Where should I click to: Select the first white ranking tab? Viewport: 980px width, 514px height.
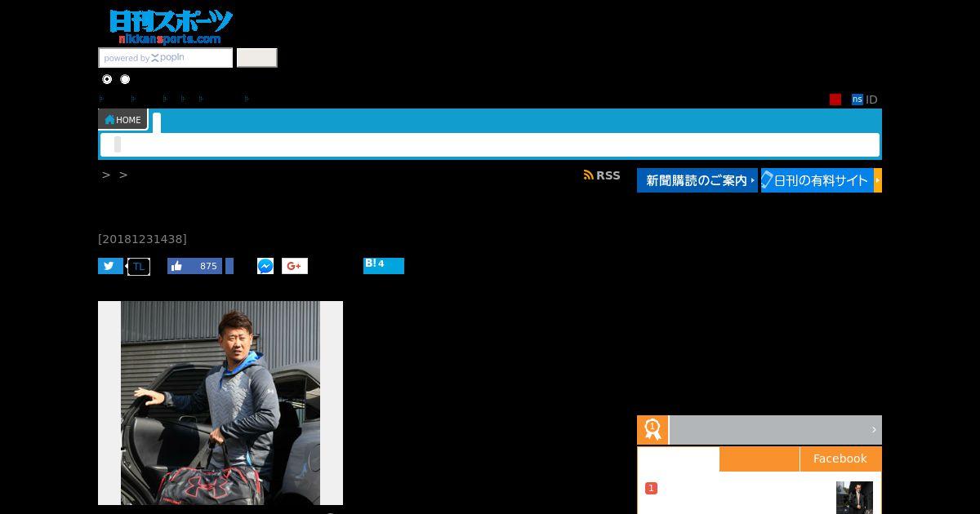[x=679, y=459]
